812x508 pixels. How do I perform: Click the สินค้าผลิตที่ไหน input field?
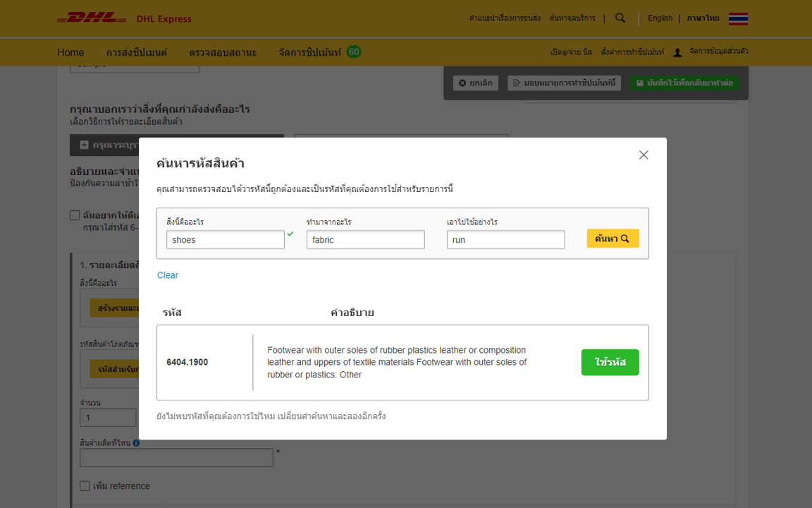click(x=176, y=457)
